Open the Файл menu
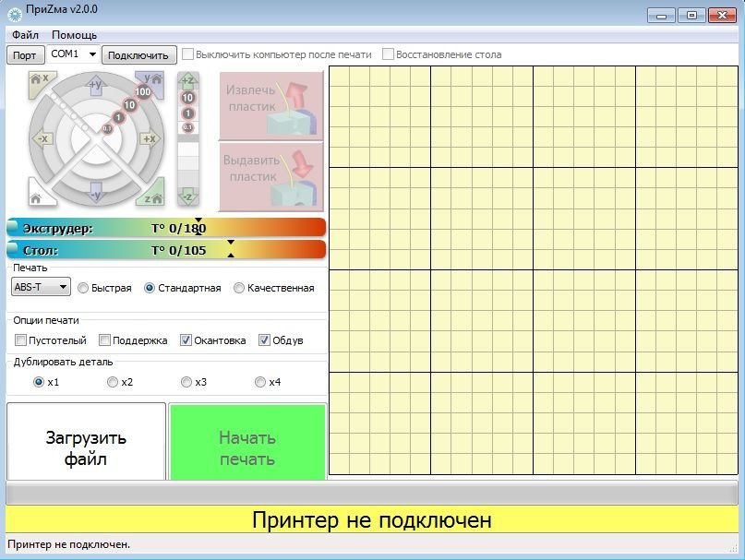745x560 pixels. point(25,34)
